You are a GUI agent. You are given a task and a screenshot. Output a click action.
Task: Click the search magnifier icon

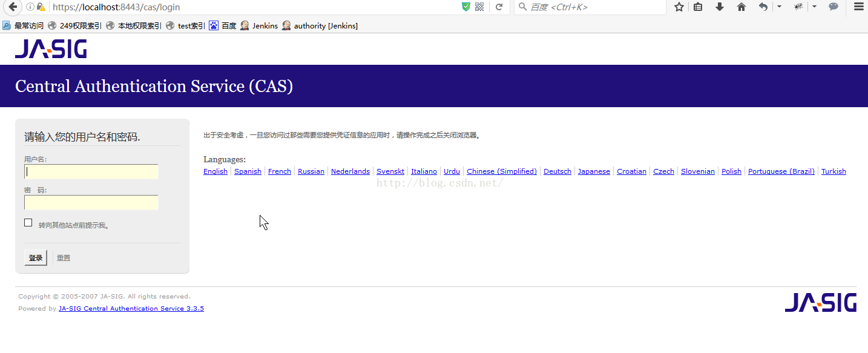[523, 7]
